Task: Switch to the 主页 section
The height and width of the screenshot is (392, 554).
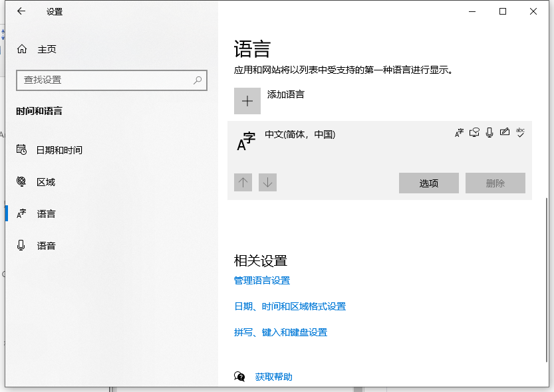Action: click(46, 49)
